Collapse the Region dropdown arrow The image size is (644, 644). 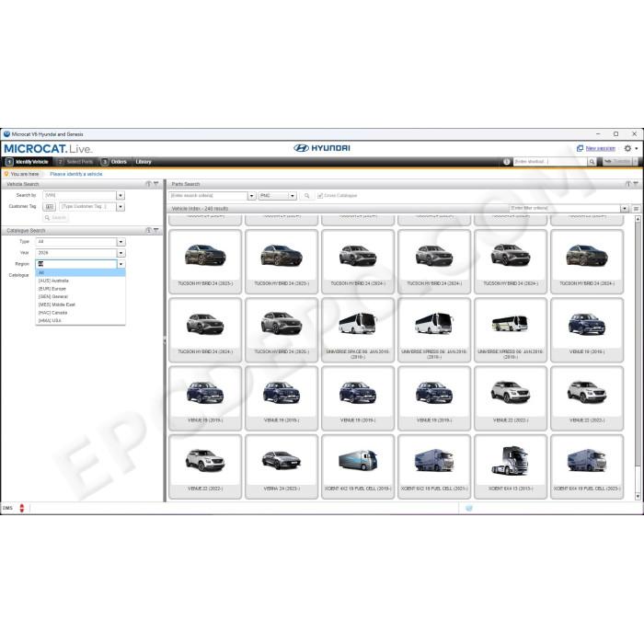pos(121,264)
